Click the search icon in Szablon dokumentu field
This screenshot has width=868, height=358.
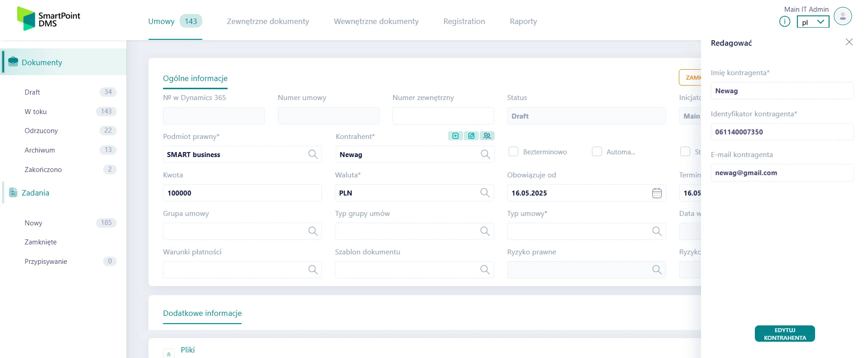tap(485, 270)
